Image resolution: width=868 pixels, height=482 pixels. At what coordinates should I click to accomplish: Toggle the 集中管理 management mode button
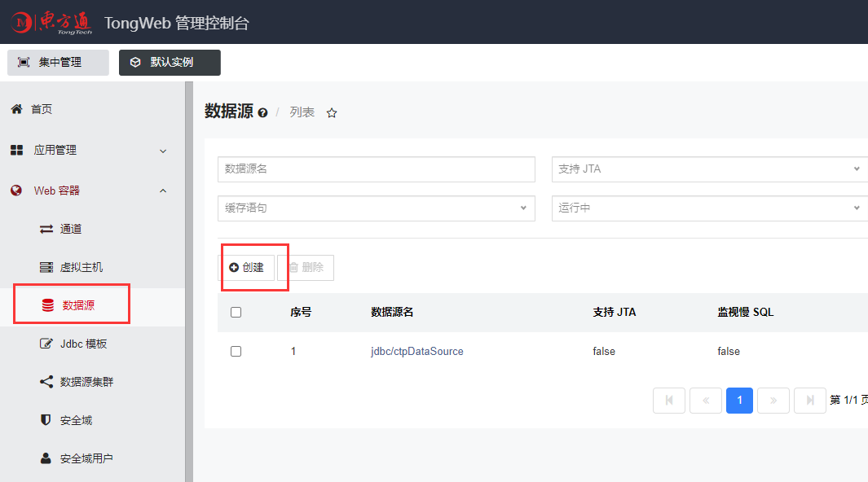pyautogui.click(x=57, y=62)
